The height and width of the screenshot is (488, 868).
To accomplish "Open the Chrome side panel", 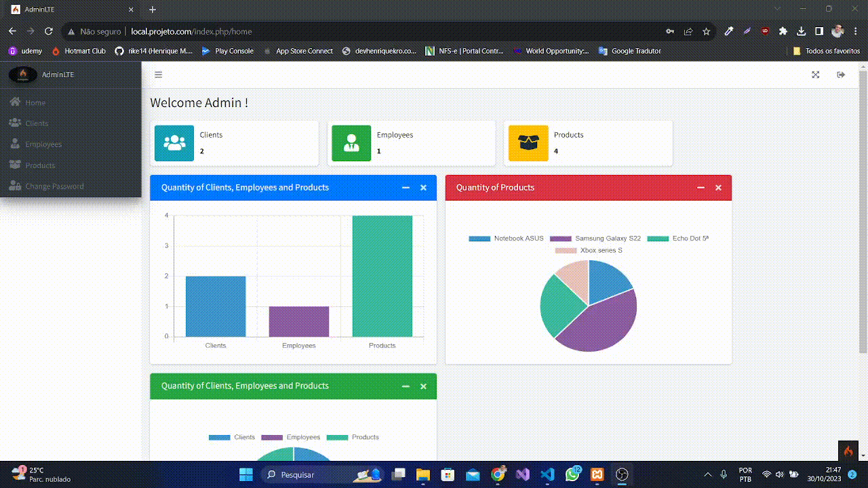I will pos(819,31).
